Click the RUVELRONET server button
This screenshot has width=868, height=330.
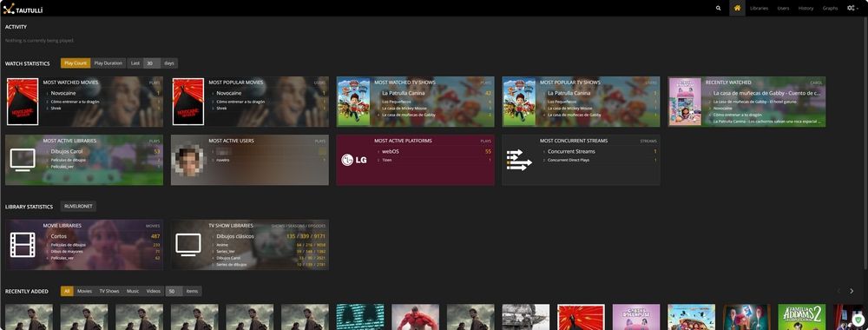click(x=78, y=206)
